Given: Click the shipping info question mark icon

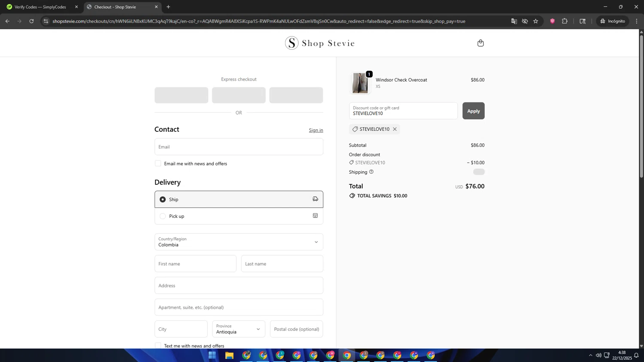Looking at the screenshot, I should click(371, 172).
